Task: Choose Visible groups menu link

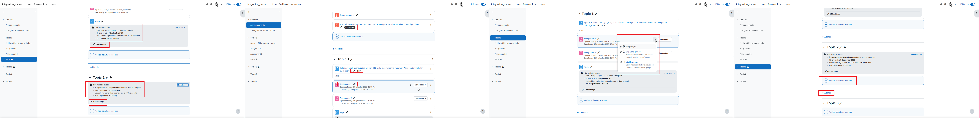Action: click(632, 62)
